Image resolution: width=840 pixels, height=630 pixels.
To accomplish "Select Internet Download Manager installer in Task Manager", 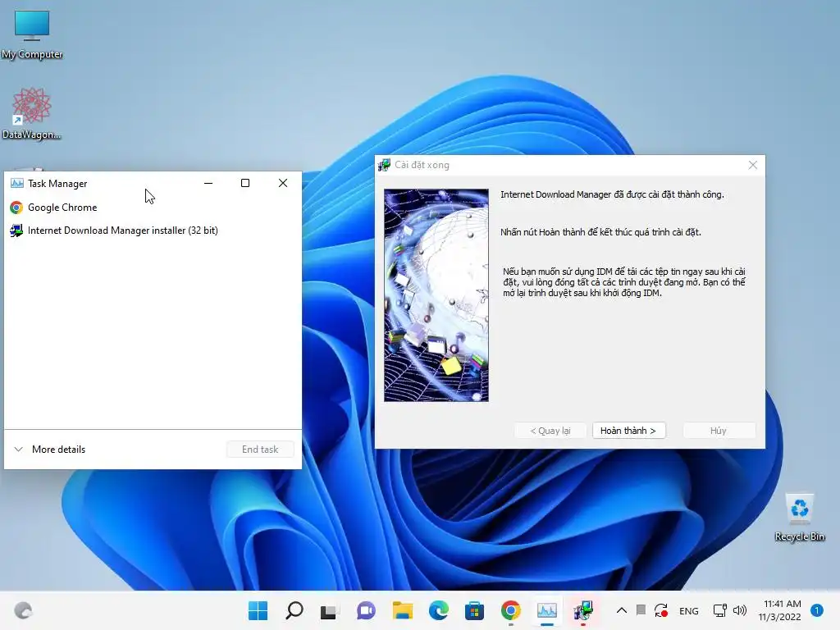I will click(x=153, y=231).
